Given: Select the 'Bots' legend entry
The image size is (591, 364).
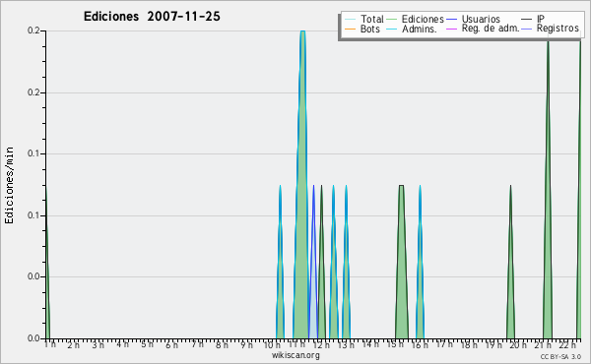Looking at the screenshot, I should pos(362,29).
